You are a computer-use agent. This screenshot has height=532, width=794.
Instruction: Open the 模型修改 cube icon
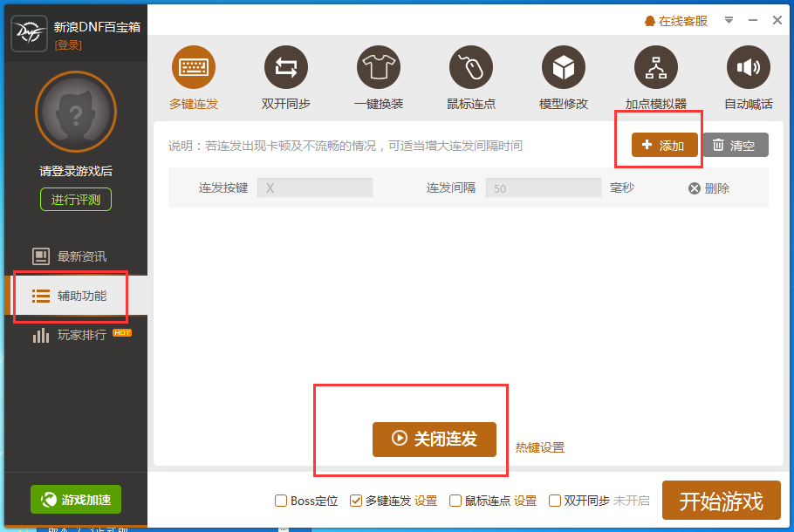tap(564, 67)
